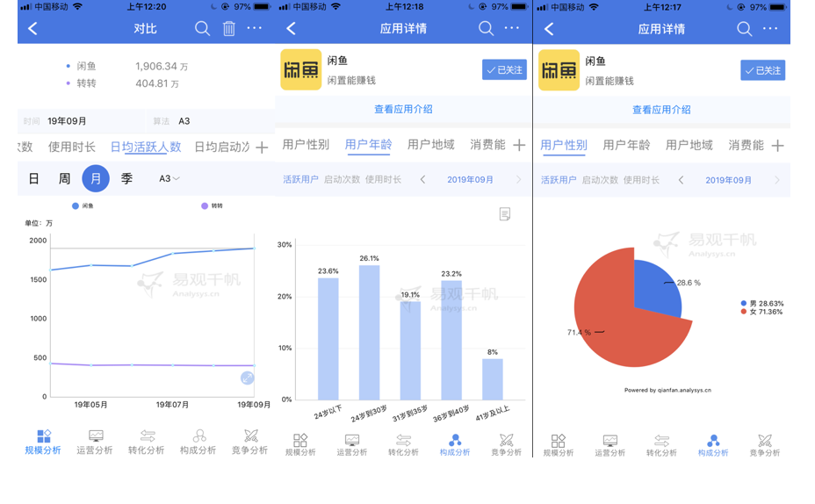
Task: Search in middle 应用详情 screen
Action: click(486, 29)
